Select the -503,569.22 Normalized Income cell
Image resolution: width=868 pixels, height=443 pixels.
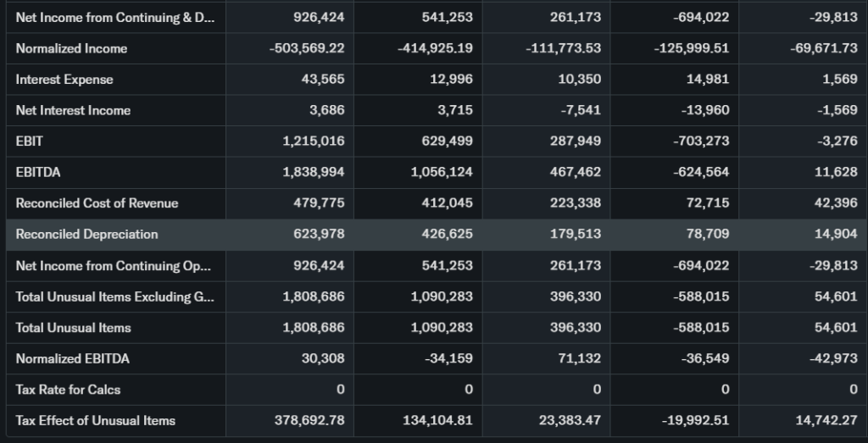(306, 48)
